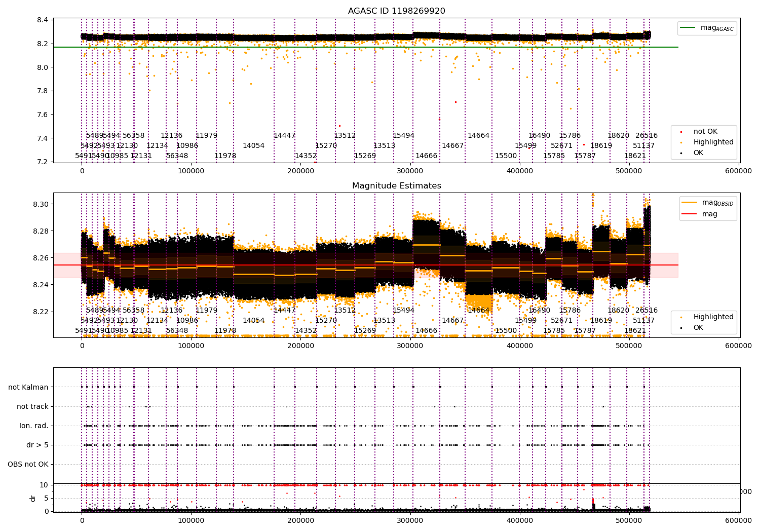Viewport: 760px width, 532px height.
Task: Click the 'OBS not OK' row label
Action: pos(28,464)
